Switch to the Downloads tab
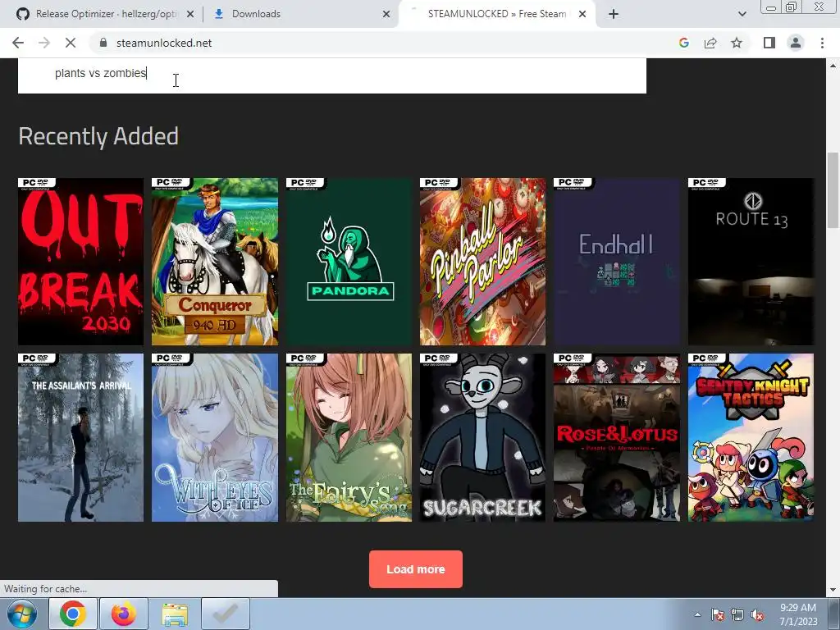This screenshot has height=630, width=840. point(300,14)
